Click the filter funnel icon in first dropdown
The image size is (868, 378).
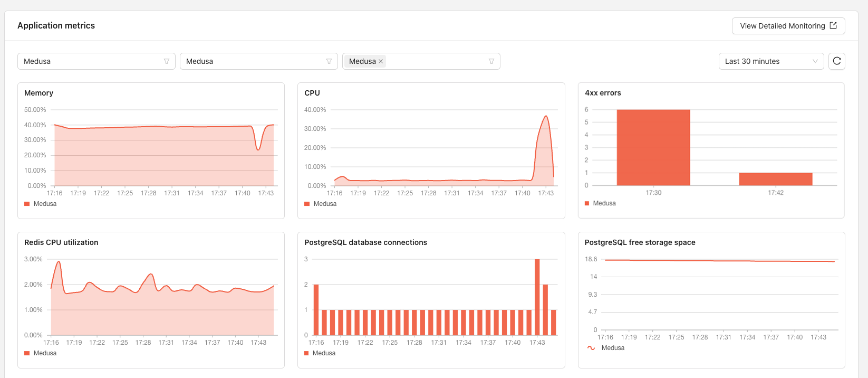pos(167,61)
